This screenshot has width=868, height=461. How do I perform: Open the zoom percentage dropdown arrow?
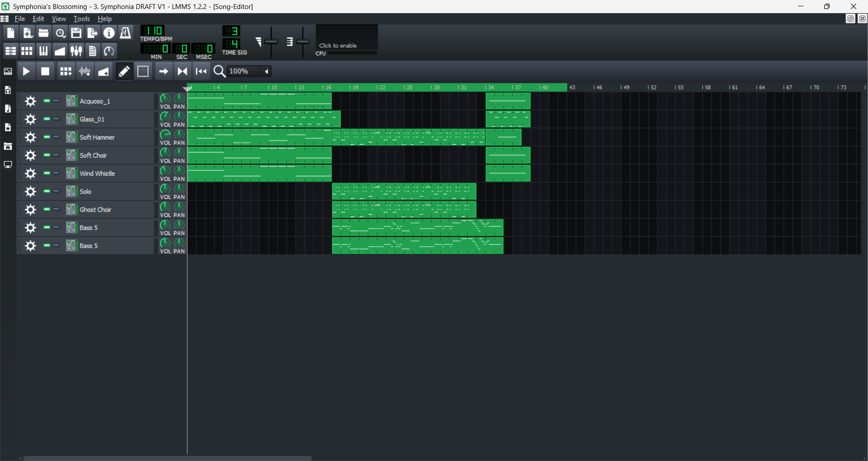coord(267,71)
